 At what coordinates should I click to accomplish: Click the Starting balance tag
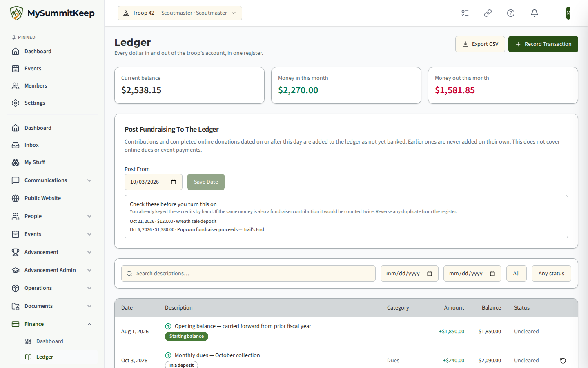coord(187,337)
